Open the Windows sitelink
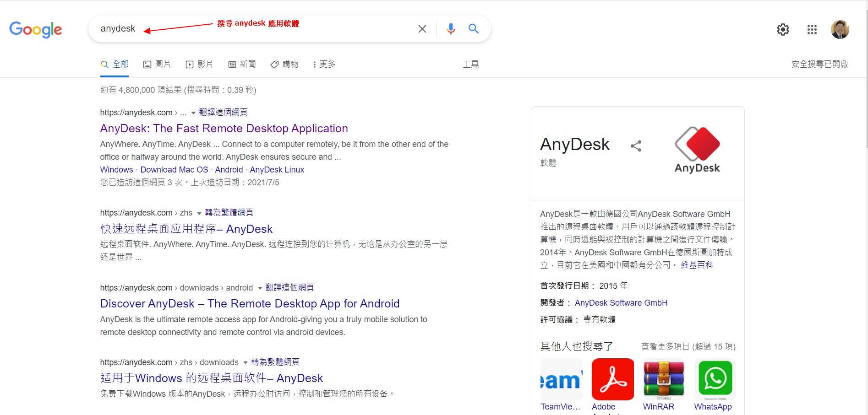Image resolution: width=868 pixels, height=415 pixels. pyautogui.click(x=116, y=170)
